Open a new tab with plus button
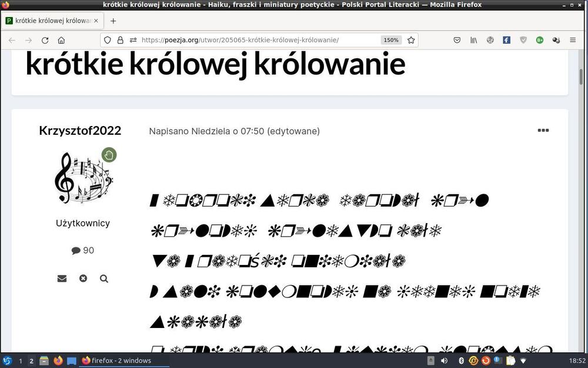The image size is (588, 368). click(113, 21)
